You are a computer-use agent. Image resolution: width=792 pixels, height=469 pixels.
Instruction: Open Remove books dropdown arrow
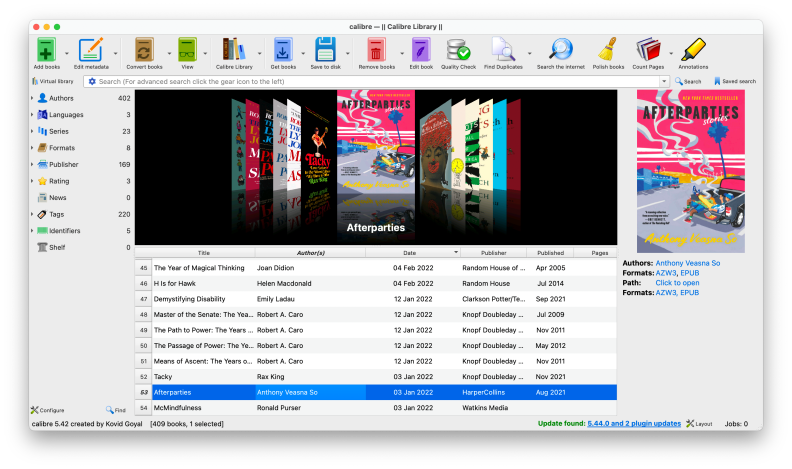click(x=402, y=53)
